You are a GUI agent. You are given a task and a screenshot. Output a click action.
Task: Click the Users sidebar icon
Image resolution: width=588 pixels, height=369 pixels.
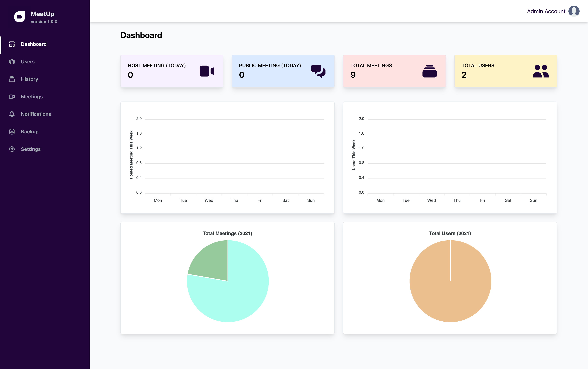pyautogui.click(x=12, y=62)
